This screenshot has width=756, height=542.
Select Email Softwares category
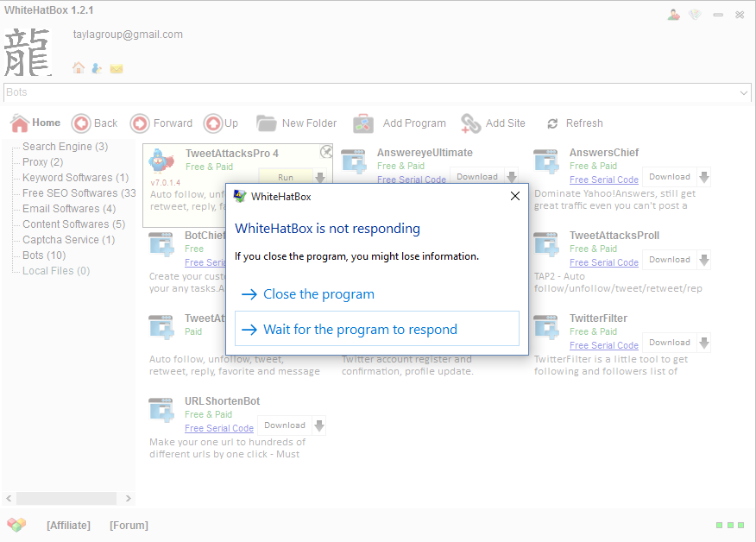(68, 209)
